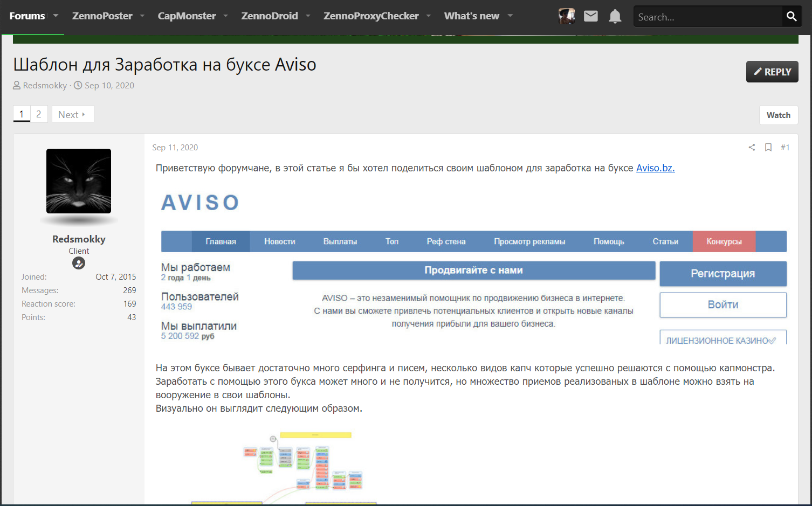Image resolution: width=812 pixels, height=506 pixels.
Task: Click the Watch button
Action: coord(779,115)
